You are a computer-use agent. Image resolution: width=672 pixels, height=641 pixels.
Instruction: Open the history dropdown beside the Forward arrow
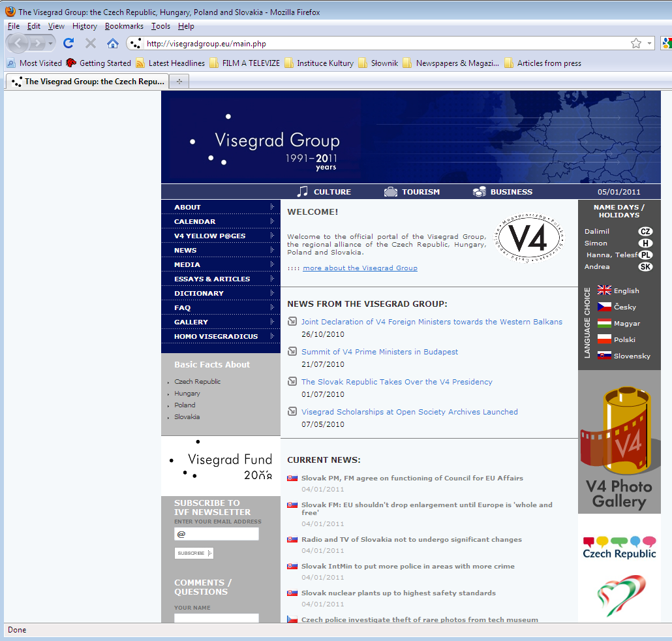click(x=51, y=43)
